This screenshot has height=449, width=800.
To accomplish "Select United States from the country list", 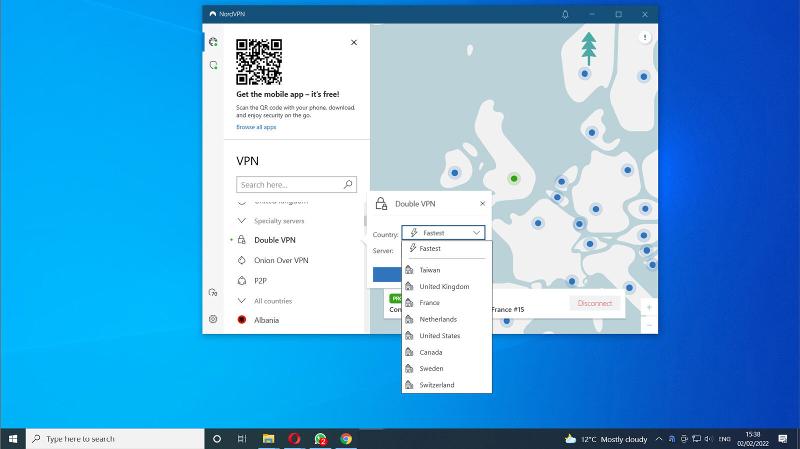I will tap(446, 335).
